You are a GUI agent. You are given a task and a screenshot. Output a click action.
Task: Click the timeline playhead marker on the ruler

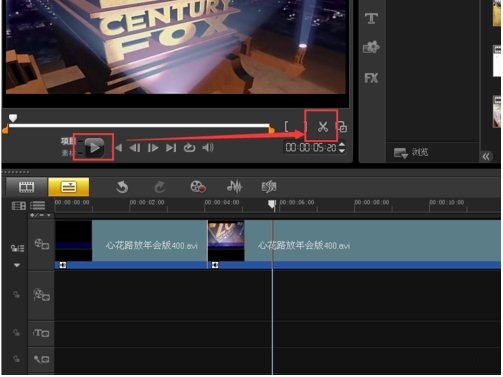pyautogui.click(x=272, y=204)
